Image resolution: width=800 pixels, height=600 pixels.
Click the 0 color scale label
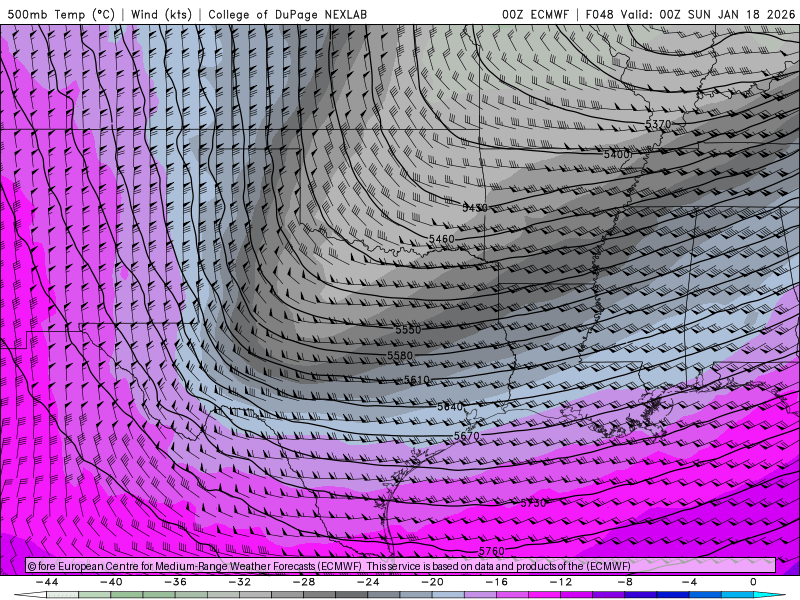tap(754, 582)
